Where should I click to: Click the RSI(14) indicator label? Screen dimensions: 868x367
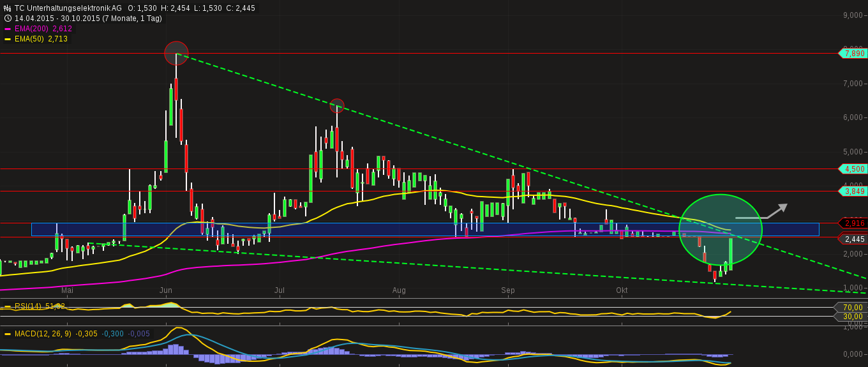pyautogui.click(x=28, y=306)
